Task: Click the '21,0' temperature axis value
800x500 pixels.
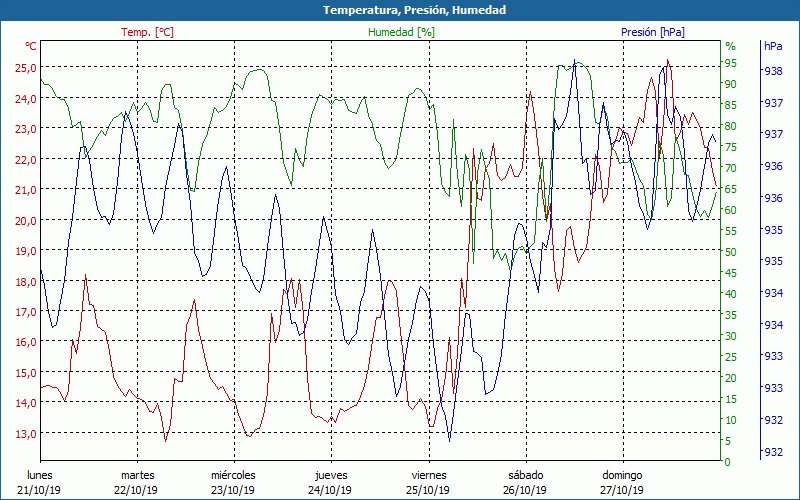Action: click(26, 190)
